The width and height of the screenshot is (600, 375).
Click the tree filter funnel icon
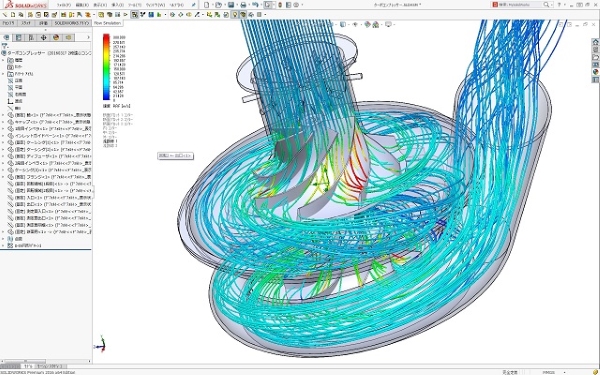(4, 46)
